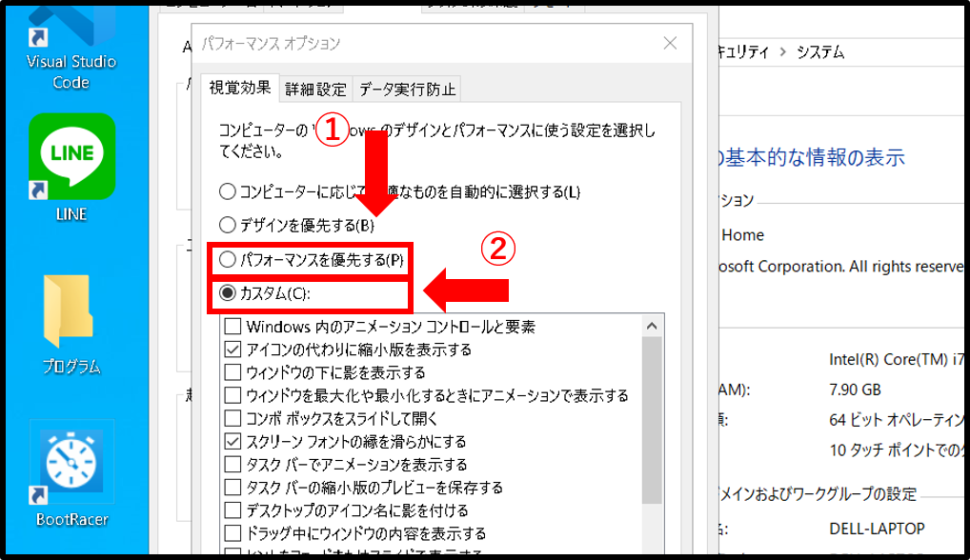
Task: Click the effects list scroll-up arrow
Action: point(652,326)
